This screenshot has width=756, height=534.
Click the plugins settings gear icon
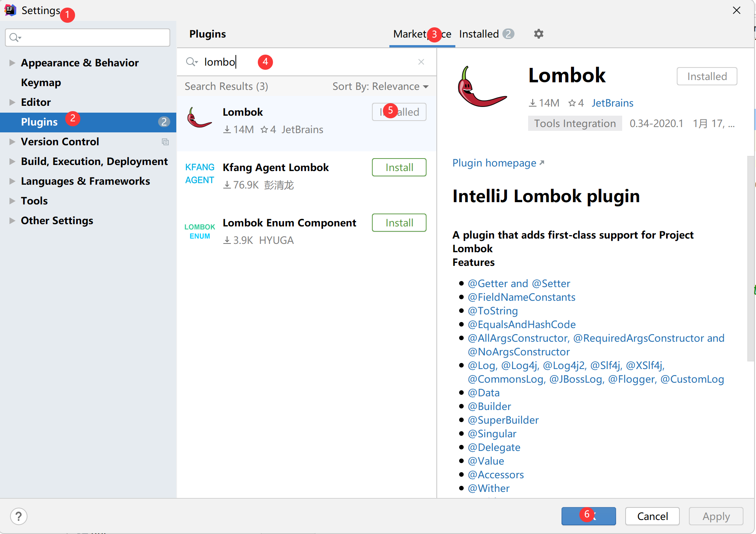[538, 34]
